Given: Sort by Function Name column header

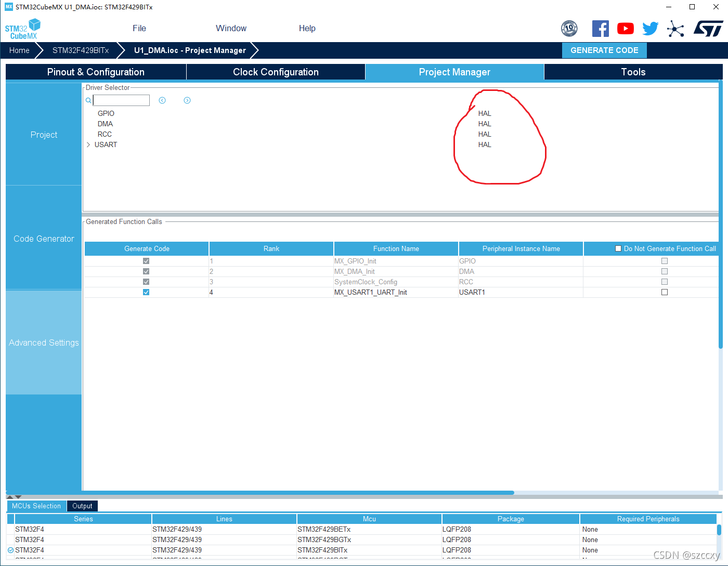Looking at the screenshot, I should [x=396, y=248].
